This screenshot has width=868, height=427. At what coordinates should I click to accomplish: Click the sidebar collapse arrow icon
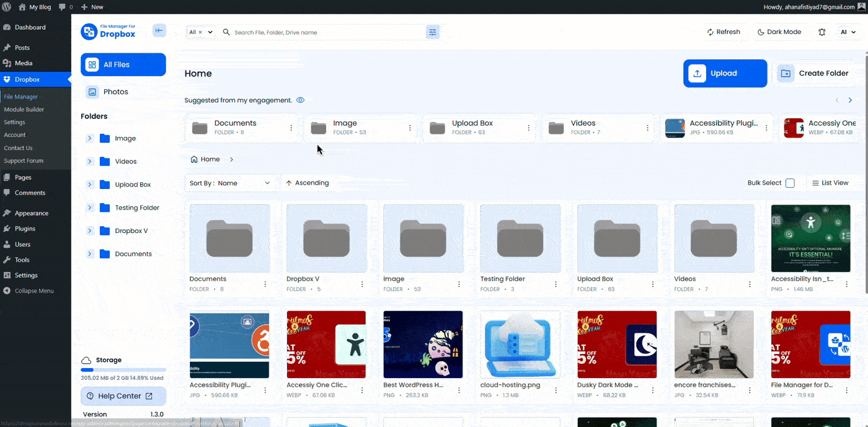point(159,31)
